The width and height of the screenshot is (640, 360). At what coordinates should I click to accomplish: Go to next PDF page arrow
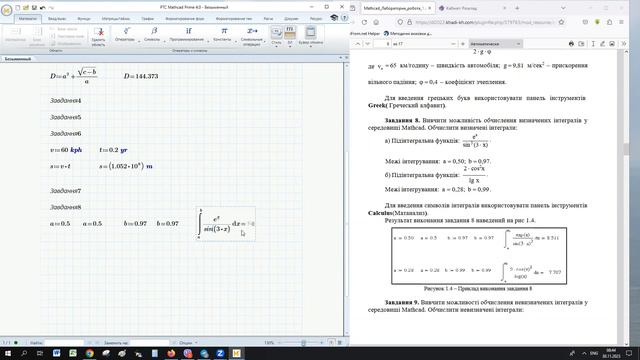[x=368, y=44]
